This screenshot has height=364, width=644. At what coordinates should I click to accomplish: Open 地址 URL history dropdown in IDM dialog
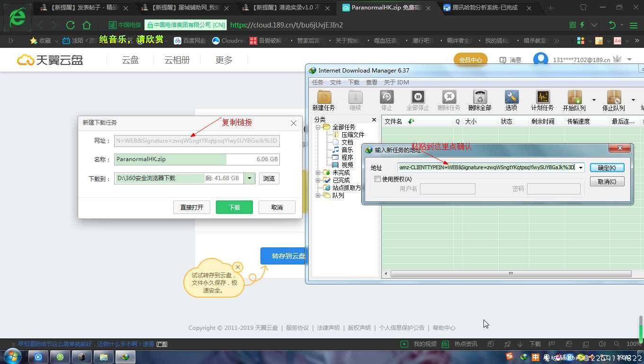(581, 167)
